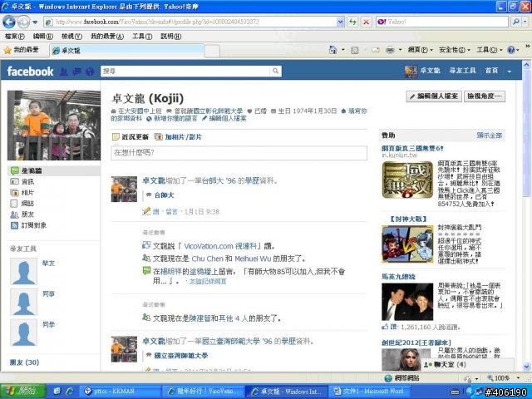Open a new blank tab button
Image resolution: width=532 pixels, height=399 pixels.
212,51
